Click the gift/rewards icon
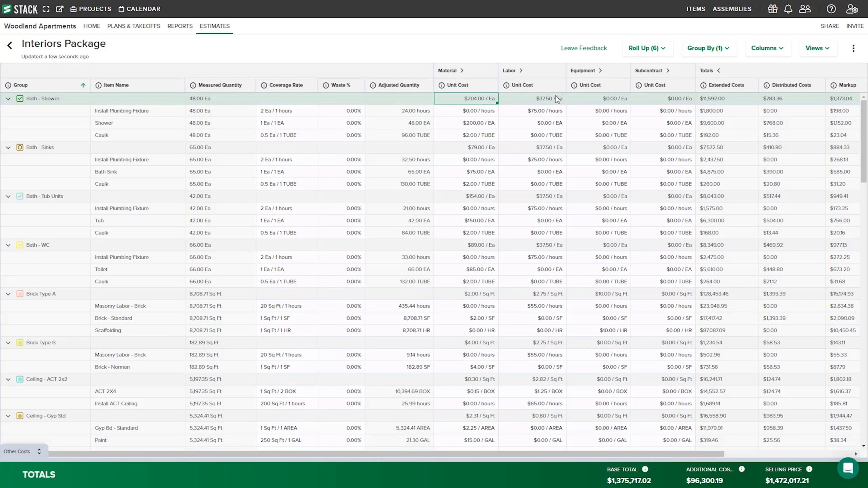868x488 pixels. click(x=772, y=9)
